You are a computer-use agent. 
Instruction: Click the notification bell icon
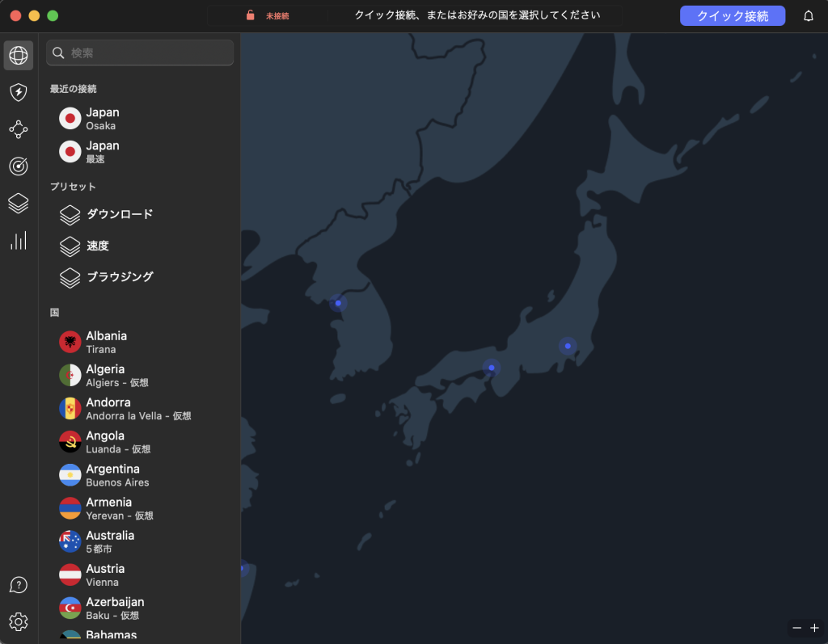808,16
